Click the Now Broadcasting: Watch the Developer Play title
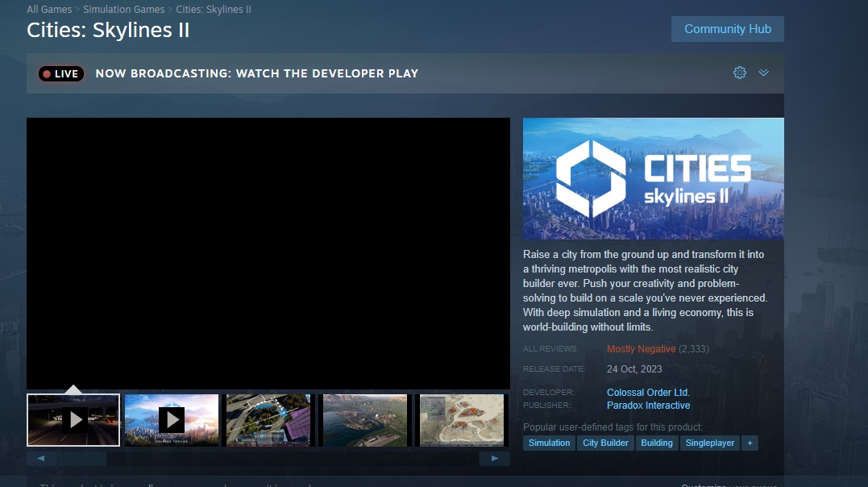 tap(257, 73)
